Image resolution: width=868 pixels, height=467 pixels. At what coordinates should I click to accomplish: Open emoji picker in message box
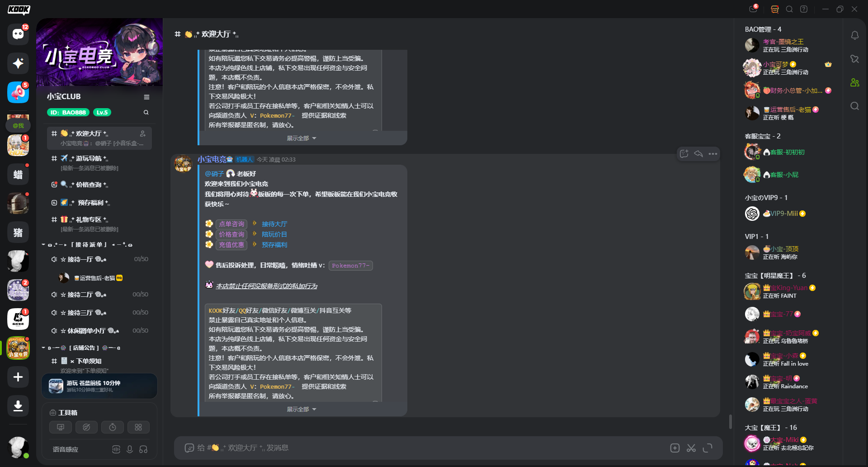tap(189, 448)
